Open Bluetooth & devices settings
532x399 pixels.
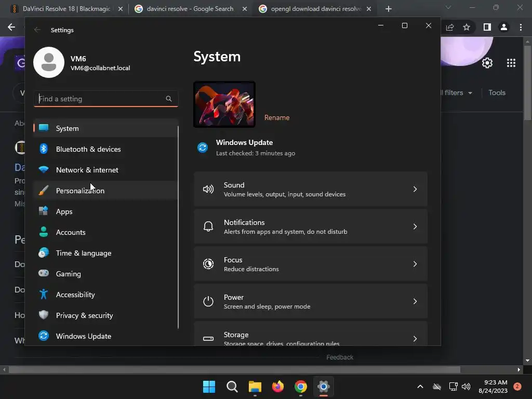[105, 149]
